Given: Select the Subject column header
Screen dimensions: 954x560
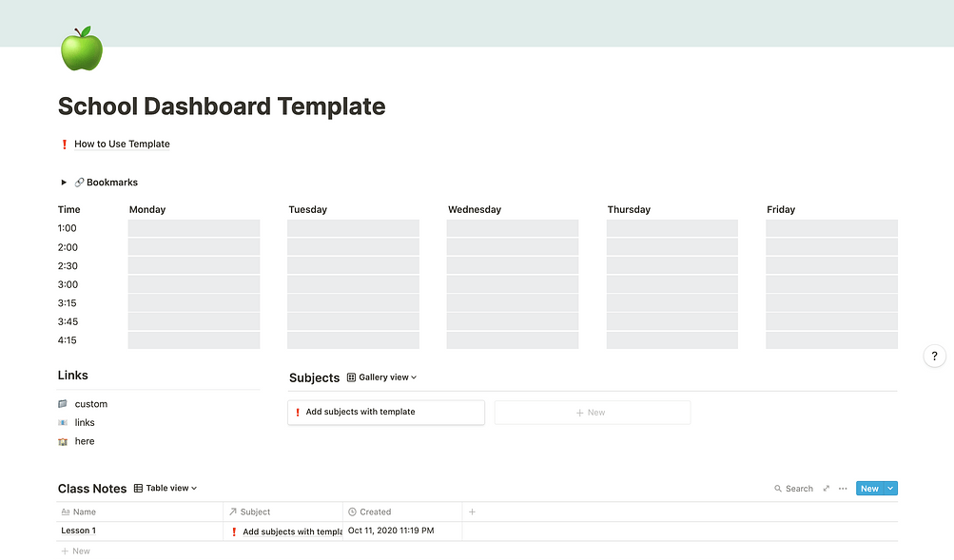Looking at the screenshot, I should click(282, 512).
